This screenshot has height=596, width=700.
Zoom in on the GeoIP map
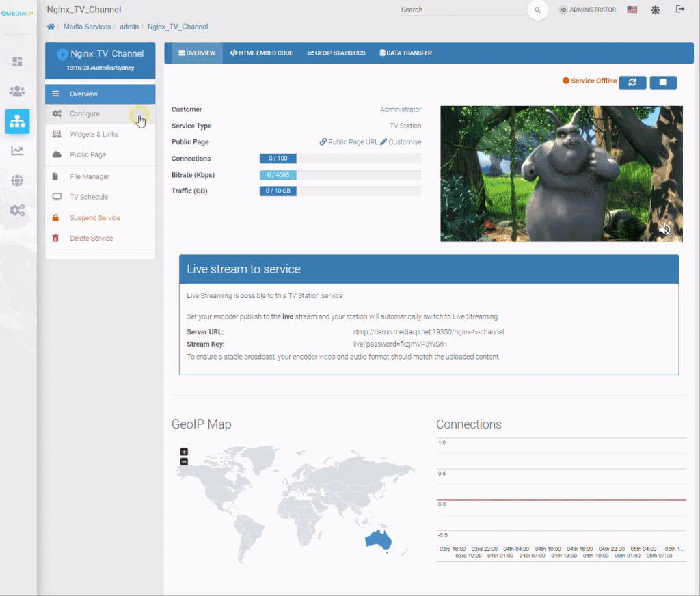point(184,452)
